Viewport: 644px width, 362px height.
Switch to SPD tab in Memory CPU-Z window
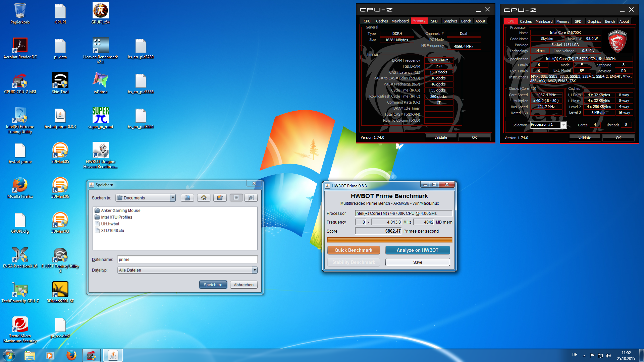pos(434,21)
